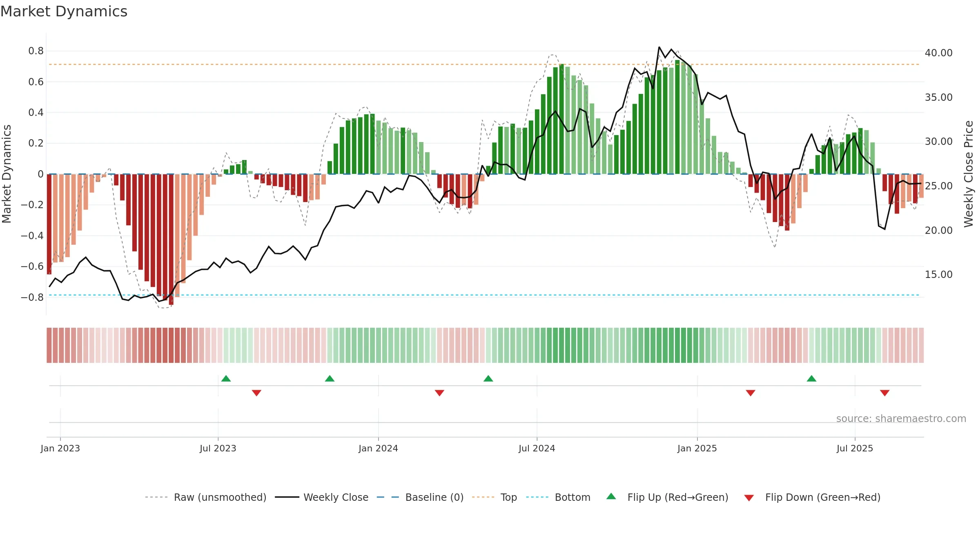Screen dimensions: 980x551
Task: Click the red flip-down triangle after Jan 2024
Action: click(439, 393)
